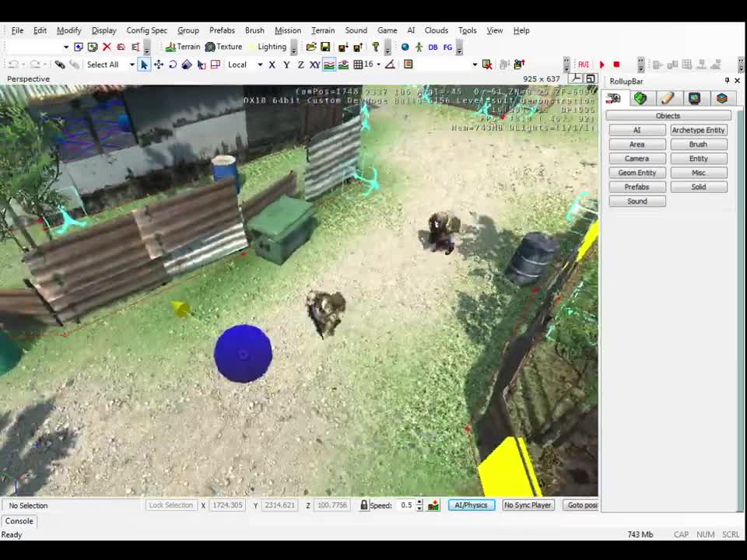747x560 pixels.
Task: Open the File menu
Action: tap(17, 30)
